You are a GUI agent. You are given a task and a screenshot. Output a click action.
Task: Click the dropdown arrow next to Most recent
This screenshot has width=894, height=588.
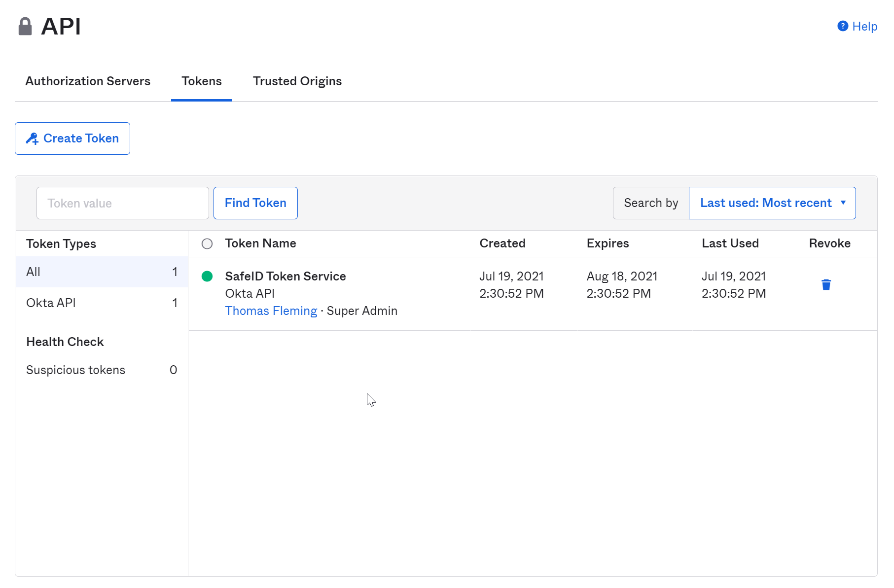coord(843,203)
